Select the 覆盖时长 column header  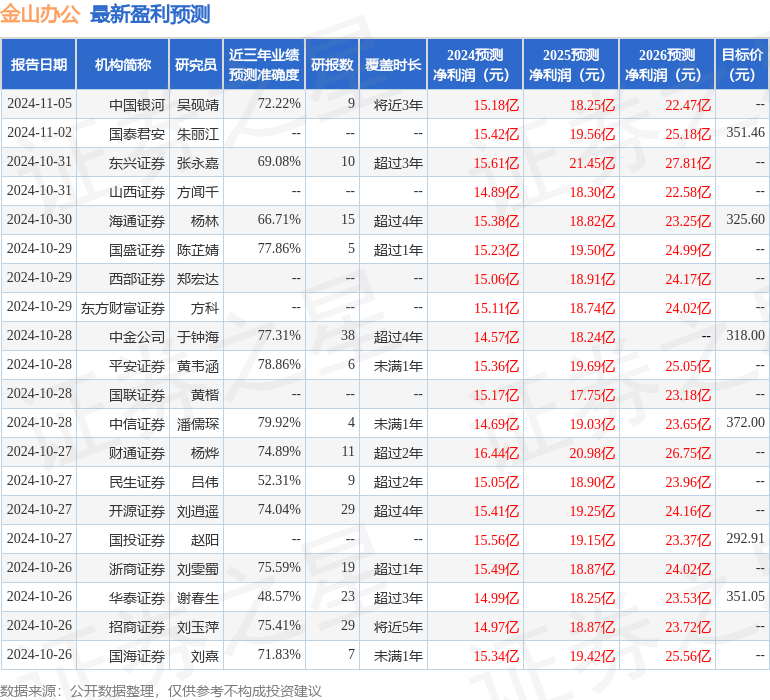(393, 64)
